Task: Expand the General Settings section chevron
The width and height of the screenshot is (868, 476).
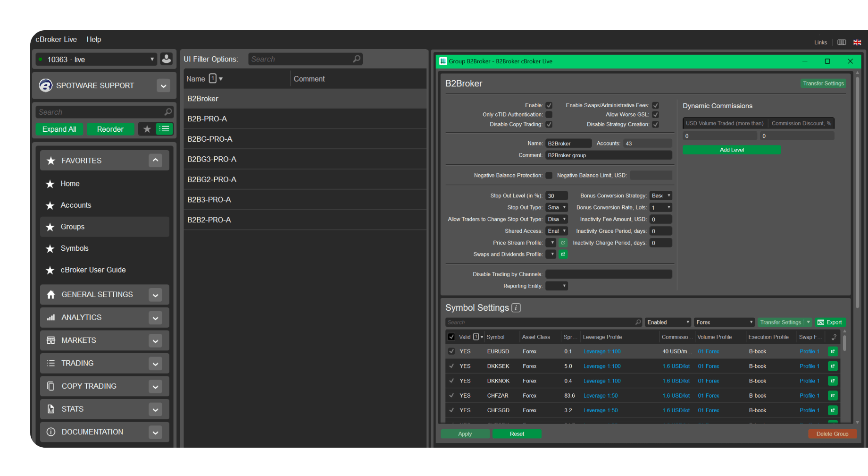Action: (155, 295)
